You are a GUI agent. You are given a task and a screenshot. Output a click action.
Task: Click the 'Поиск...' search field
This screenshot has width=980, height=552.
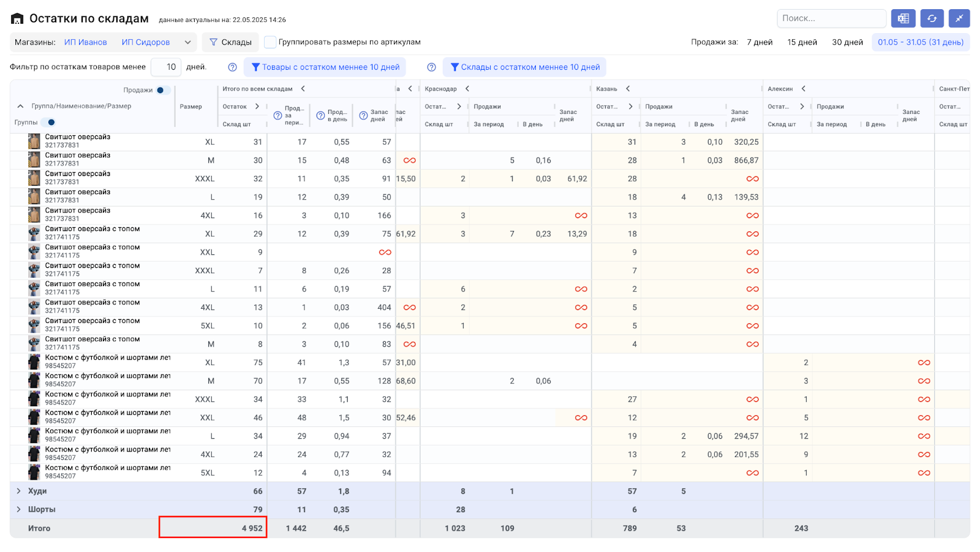(831, 18)
